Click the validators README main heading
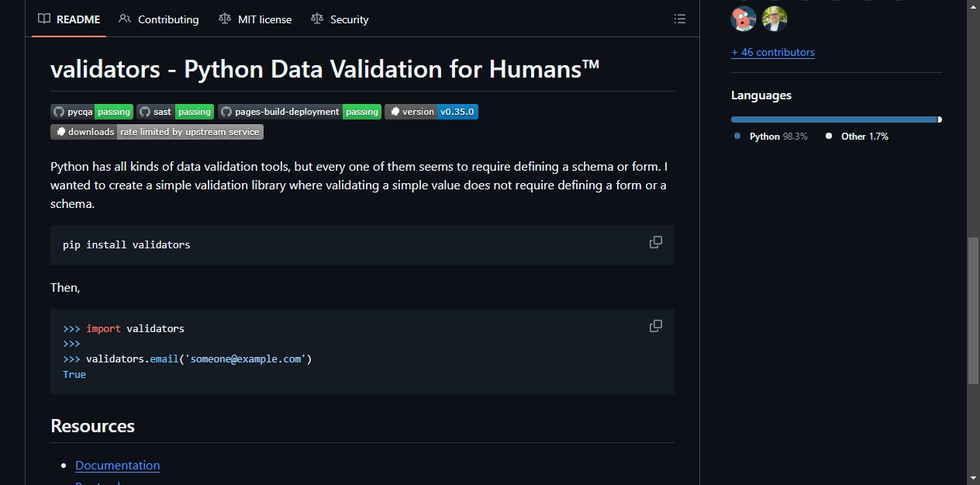The height and width of the screenshot is (485, 980). (x=325, y=69)
